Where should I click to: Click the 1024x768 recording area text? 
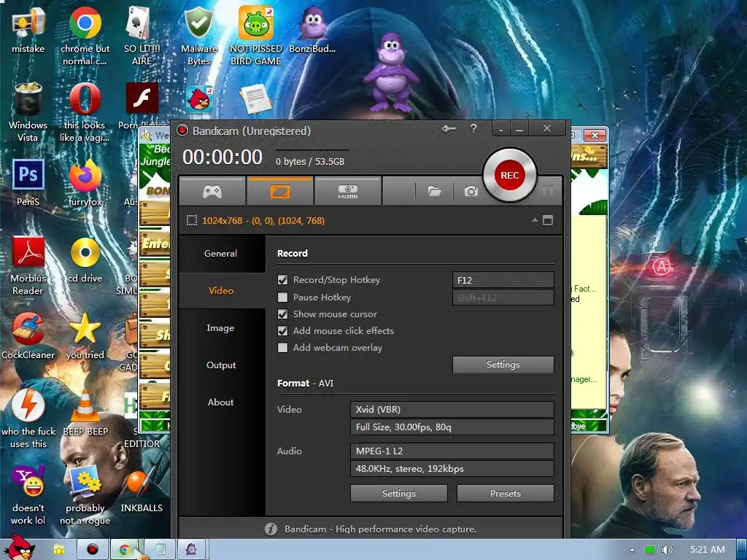[x=263, y=220]
